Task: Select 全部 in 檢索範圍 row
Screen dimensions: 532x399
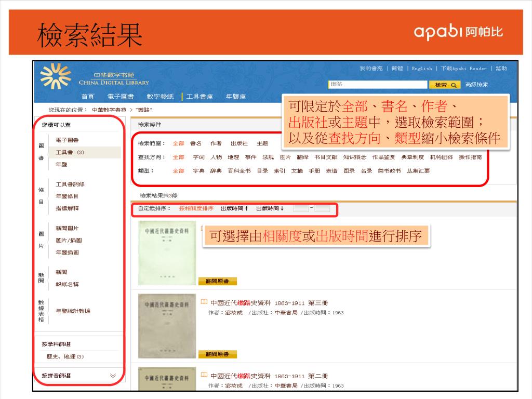Action: pos(179,143)
